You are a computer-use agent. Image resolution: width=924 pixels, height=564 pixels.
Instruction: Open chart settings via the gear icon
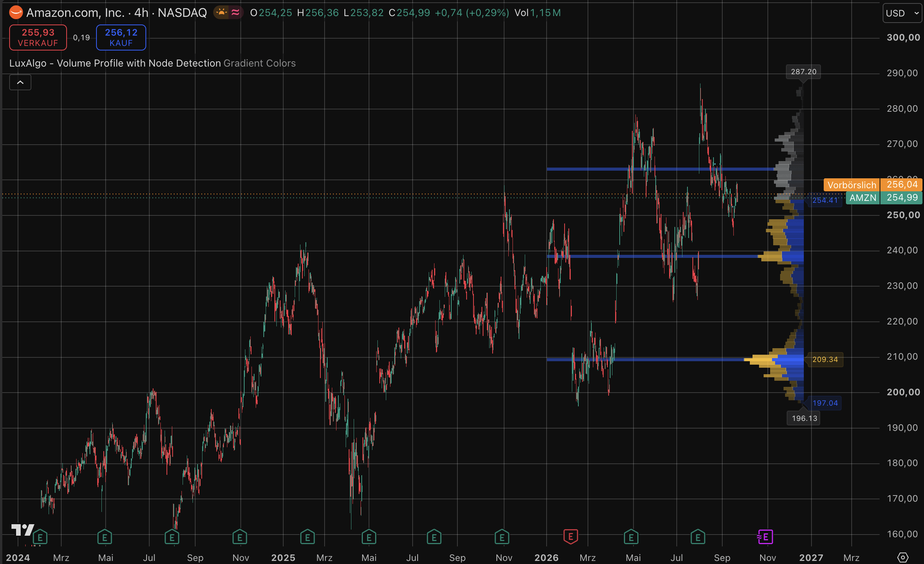903,557
